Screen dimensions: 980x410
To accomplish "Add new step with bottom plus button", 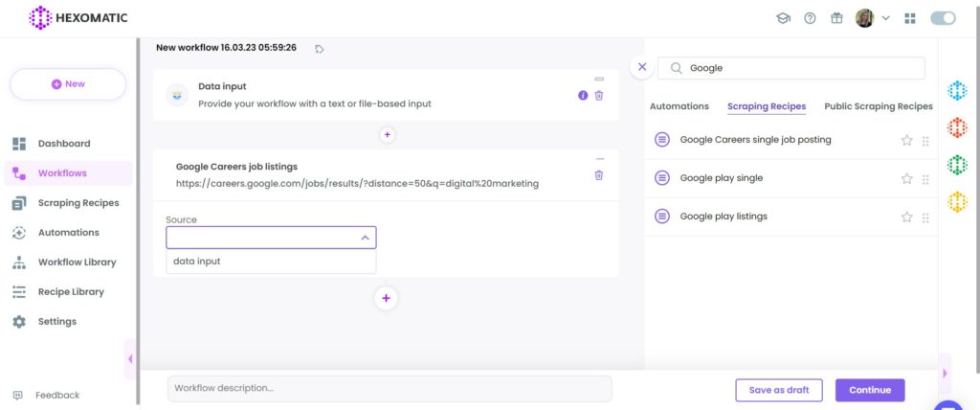I will coord(386,298).
